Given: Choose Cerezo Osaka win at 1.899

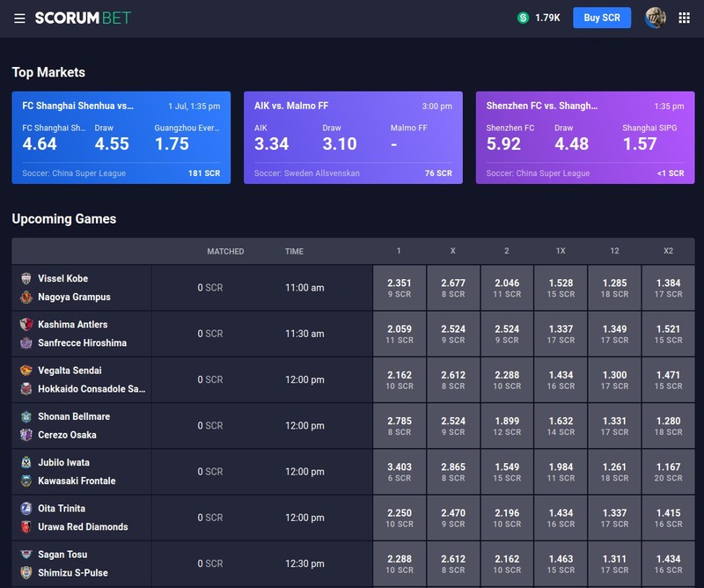Looking at the screenshot, I should [x=507, y=426].
